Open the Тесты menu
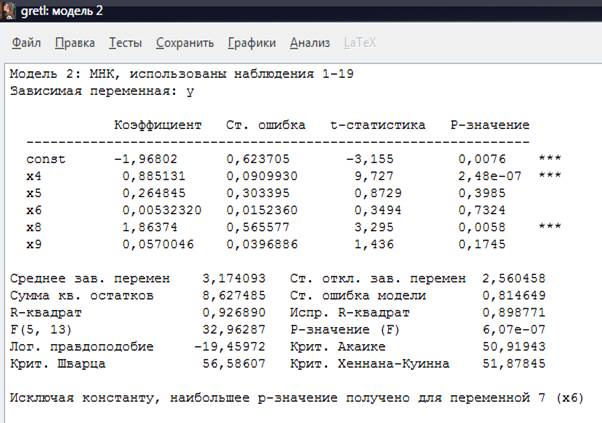Image resolution: width=602 pixels, height=423 pixels. coord(125,43)
